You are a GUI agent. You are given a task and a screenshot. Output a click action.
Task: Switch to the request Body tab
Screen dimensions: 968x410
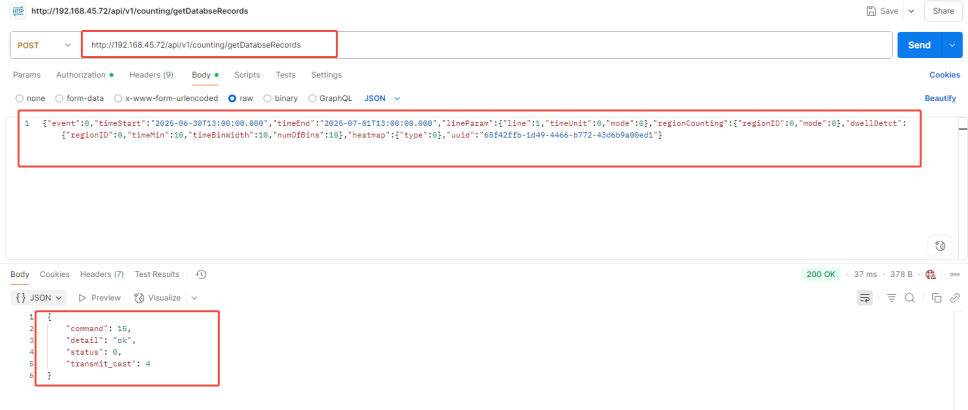[x=205, y=75]
